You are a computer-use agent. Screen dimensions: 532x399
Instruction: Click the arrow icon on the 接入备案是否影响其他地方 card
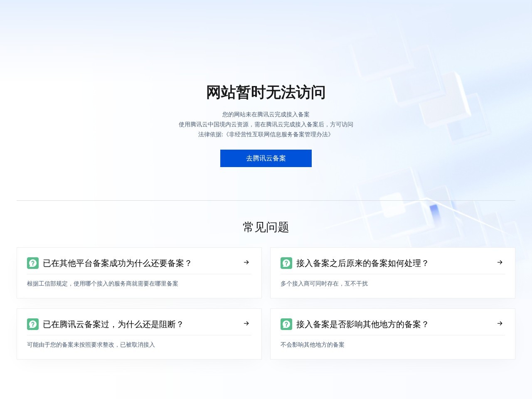coord(500,324)
